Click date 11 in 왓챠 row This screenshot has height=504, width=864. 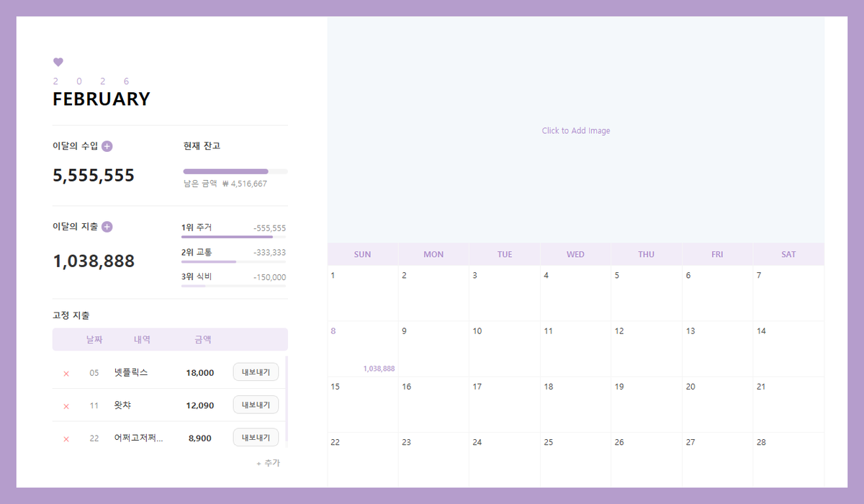[94, 405]
